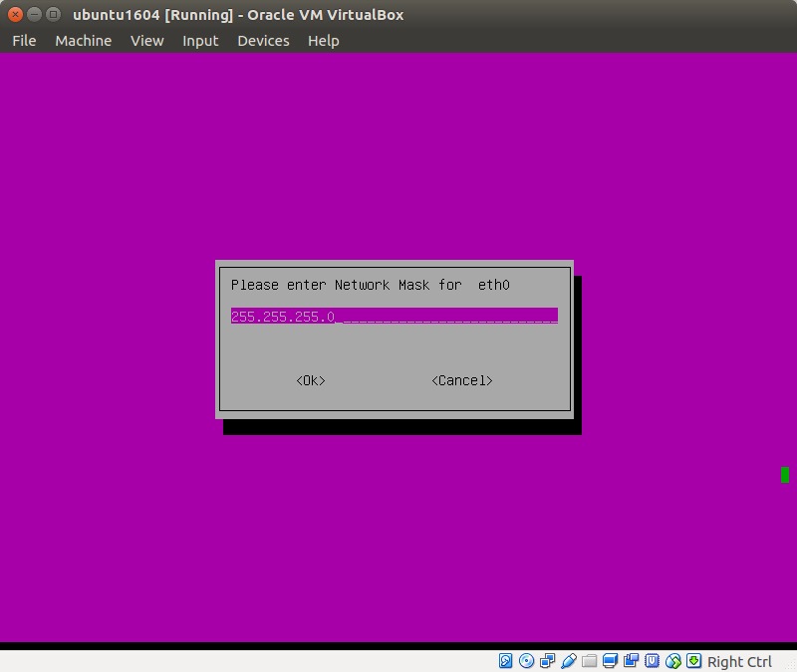Open the optical disk drive indicator
Viewport: 797px width, 672px height.
point(527,661)
